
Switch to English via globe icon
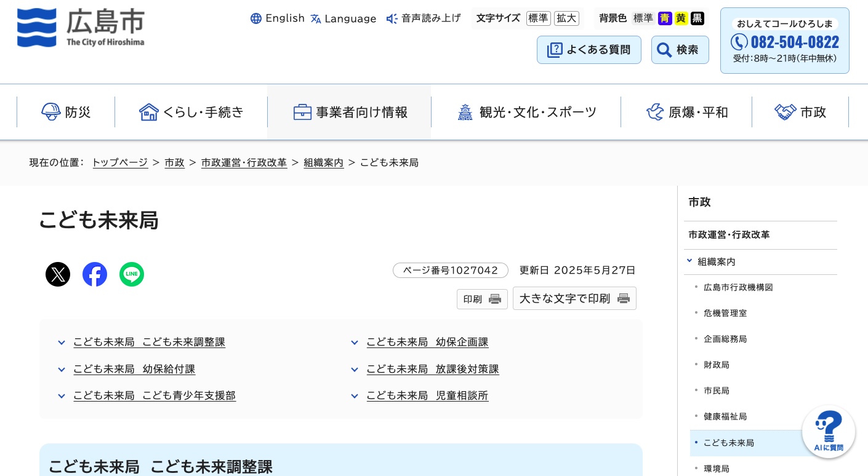tap(278, 18)
